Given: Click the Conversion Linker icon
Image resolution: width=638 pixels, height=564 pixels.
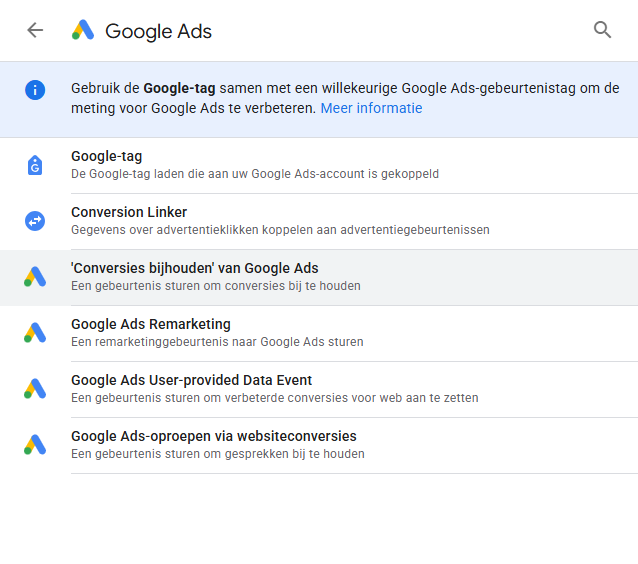Looking at the screenshot, I should [x=35, y=221].
